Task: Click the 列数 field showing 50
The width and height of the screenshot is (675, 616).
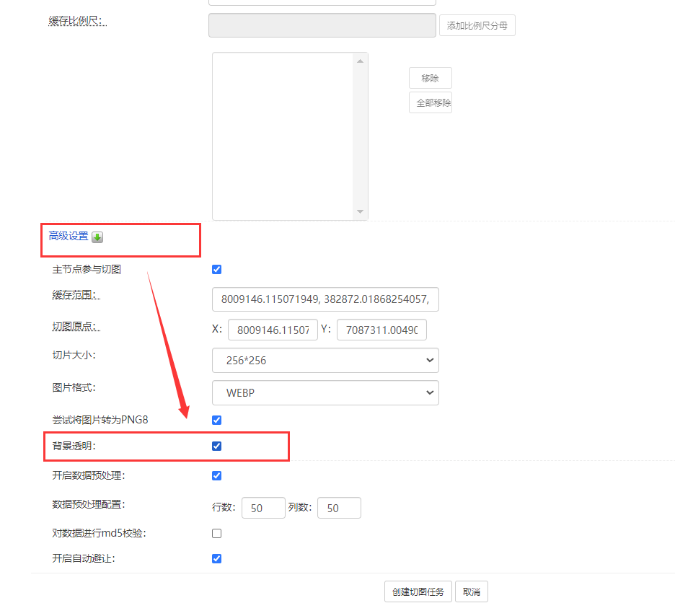Action: [x=339, y=508]
